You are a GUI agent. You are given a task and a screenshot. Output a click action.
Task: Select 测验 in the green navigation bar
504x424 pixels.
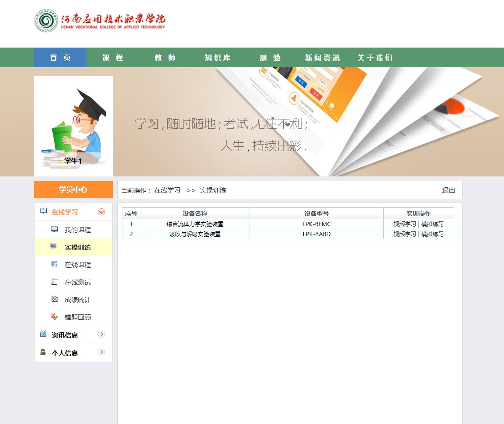click(x=270, y=58)
